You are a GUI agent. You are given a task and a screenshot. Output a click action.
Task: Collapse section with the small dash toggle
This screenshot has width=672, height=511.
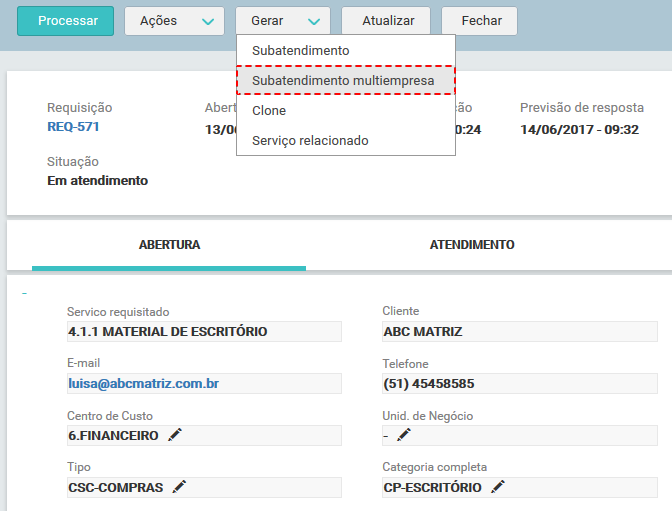[24, 294]
